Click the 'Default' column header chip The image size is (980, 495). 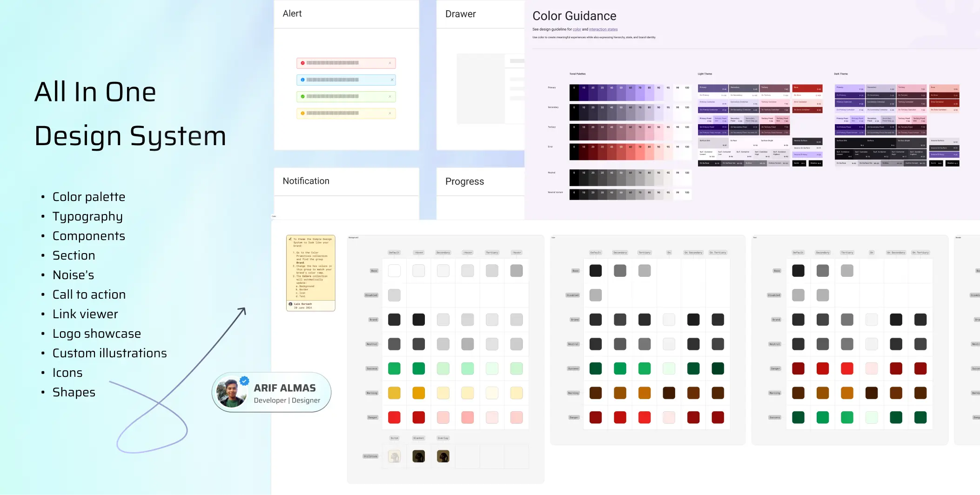pos(394,252)
